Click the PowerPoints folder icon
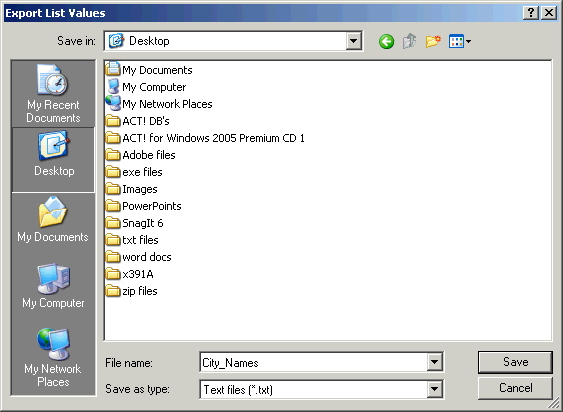Image resolution: width=563 pixels, height=412 pixels. click(x=113, y=206)
